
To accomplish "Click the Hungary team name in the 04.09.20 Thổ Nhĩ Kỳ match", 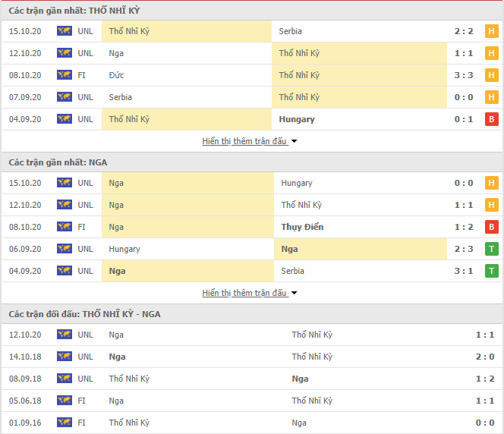I will pyautogui.click(x=297, y=119).
